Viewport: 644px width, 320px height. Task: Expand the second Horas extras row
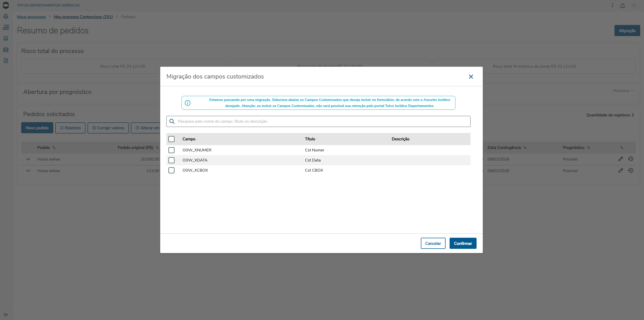coord(28,171)
